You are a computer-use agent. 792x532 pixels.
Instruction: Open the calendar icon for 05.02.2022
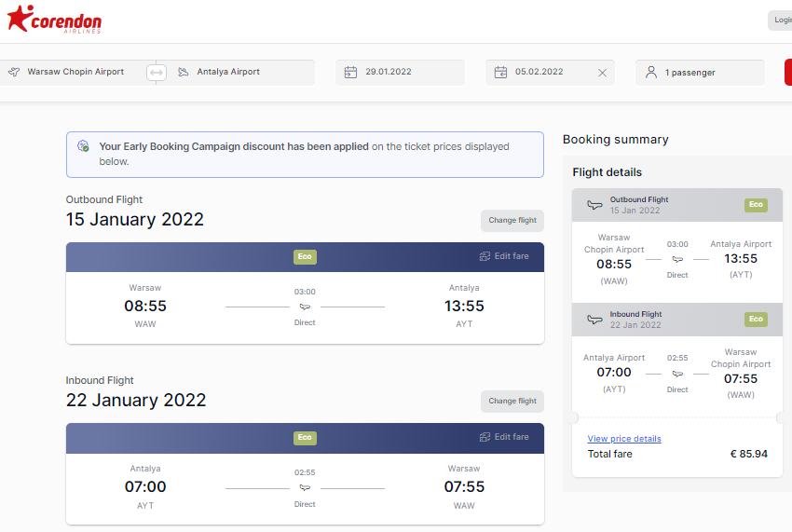tap(500, 73)
